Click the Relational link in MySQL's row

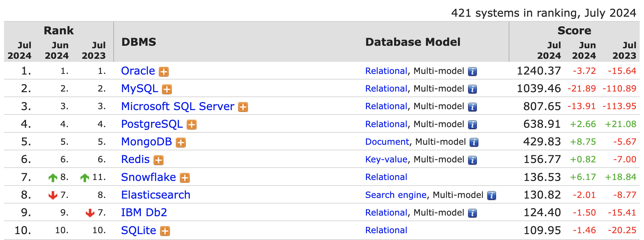(x=386, y=89)
